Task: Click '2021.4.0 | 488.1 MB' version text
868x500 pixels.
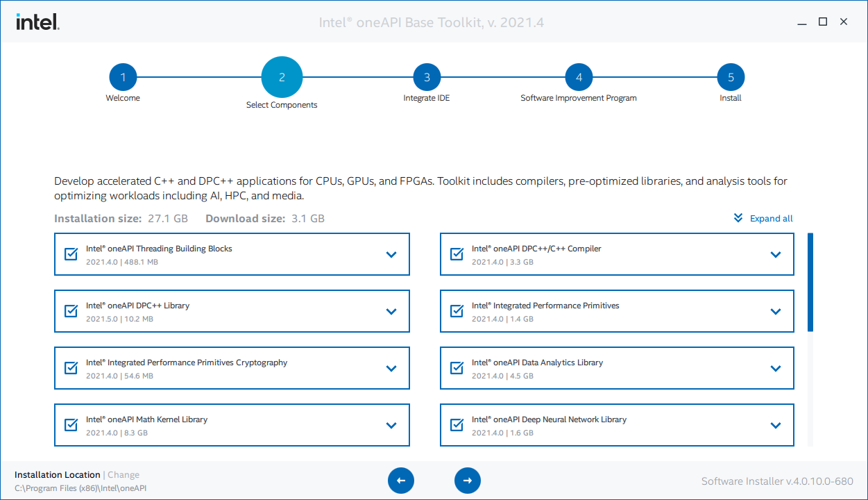Action: point(122,262)
